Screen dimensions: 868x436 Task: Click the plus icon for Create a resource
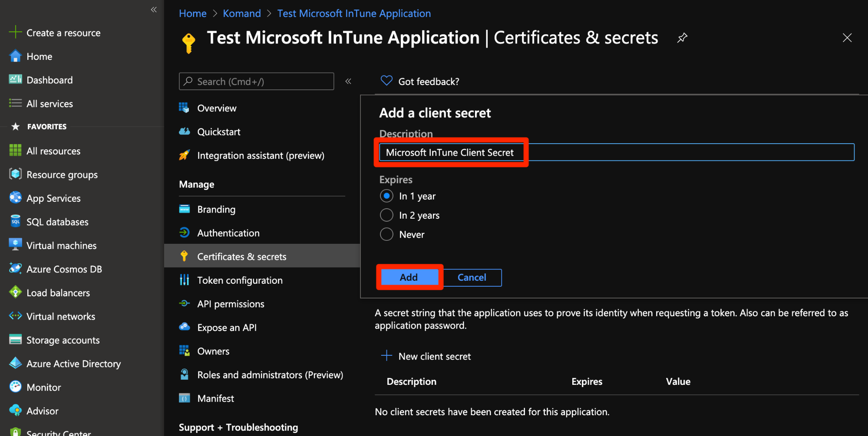coord(15,33)
